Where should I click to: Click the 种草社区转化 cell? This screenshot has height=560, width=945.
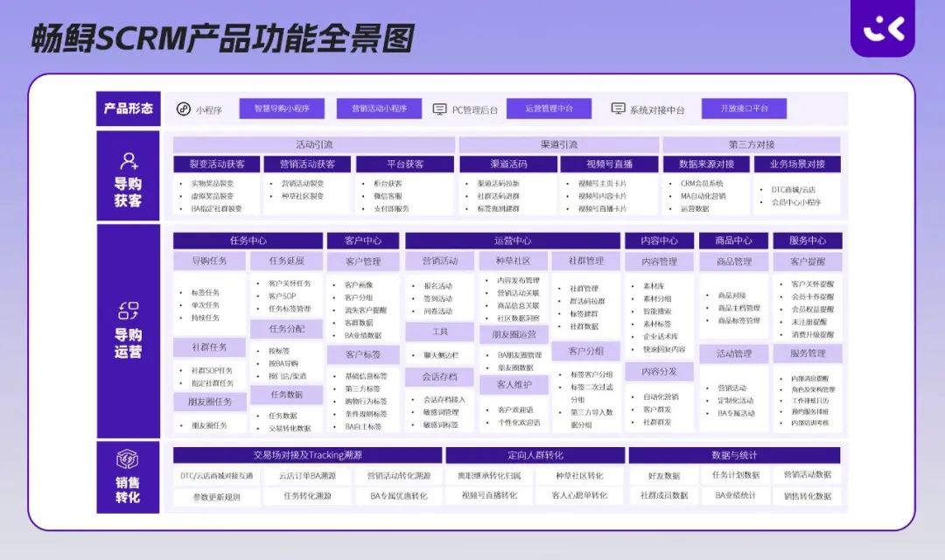[x=580, y=476]
